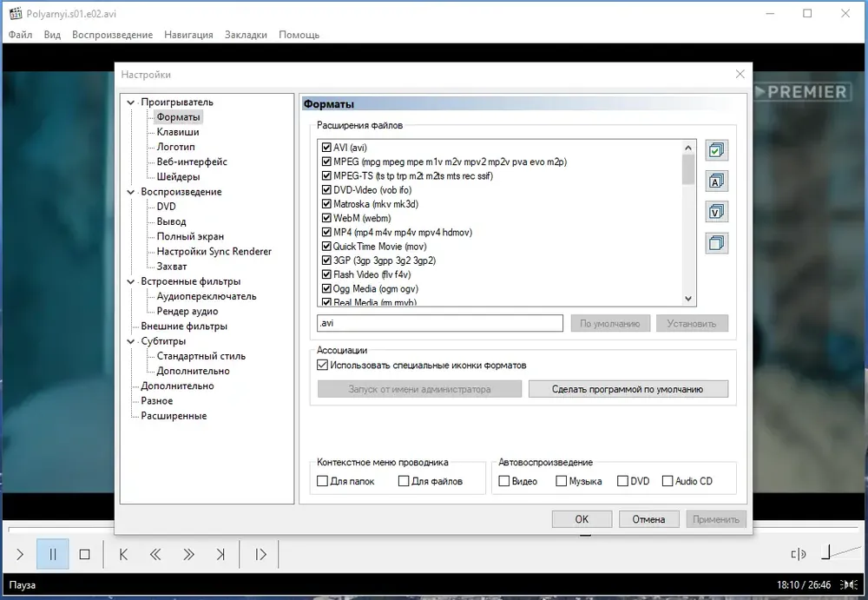This screenshot has width=868, height=600.
Task: Click Сделать программой по умолчанию button
Action: click(628, 389)
